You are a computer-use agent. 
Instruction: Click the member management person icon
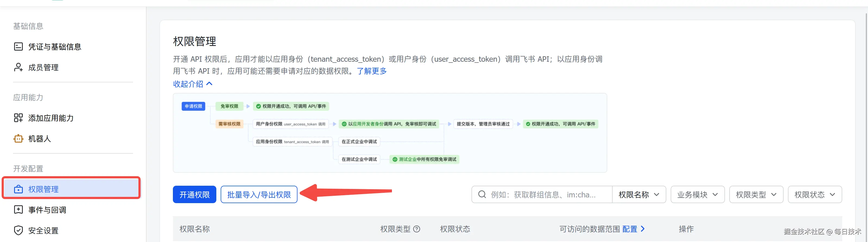(18, 67)
